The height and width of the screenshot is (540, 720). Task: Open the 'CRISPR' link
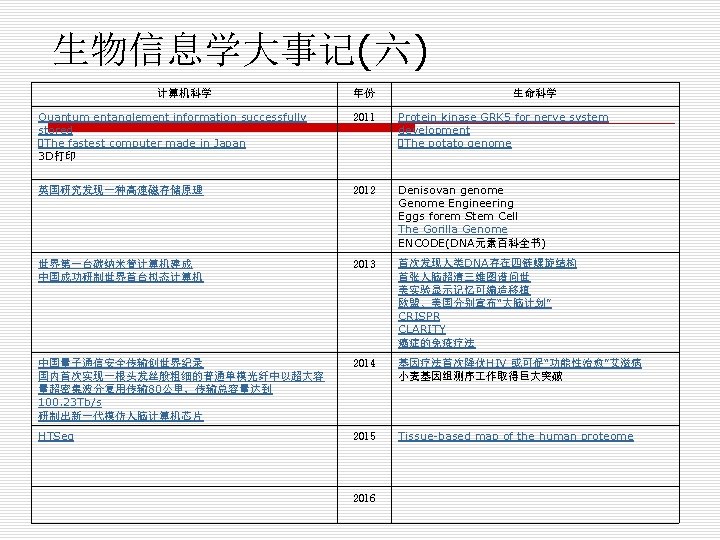click(x=419, y=316)
